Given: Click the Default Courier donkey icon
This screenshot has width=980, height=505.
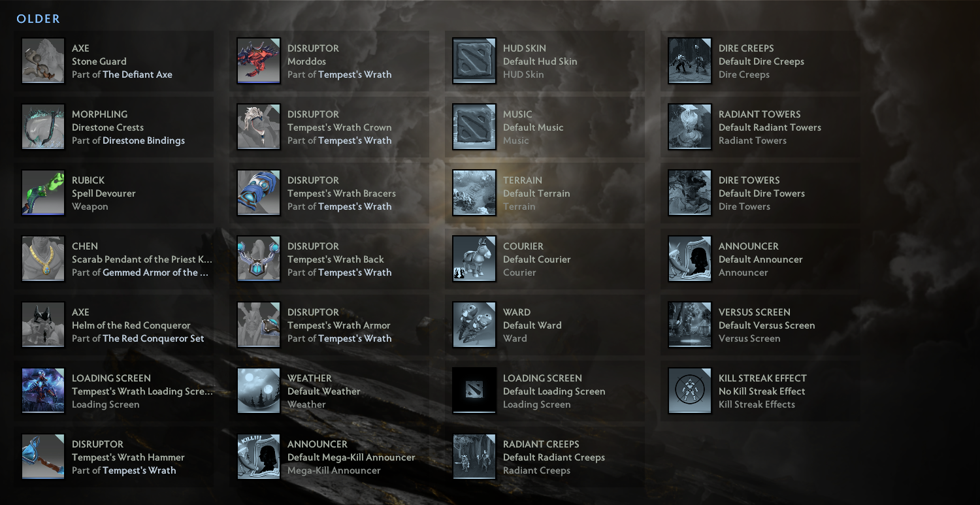Looking at the screenshot, I should click(x=474, y=259).
